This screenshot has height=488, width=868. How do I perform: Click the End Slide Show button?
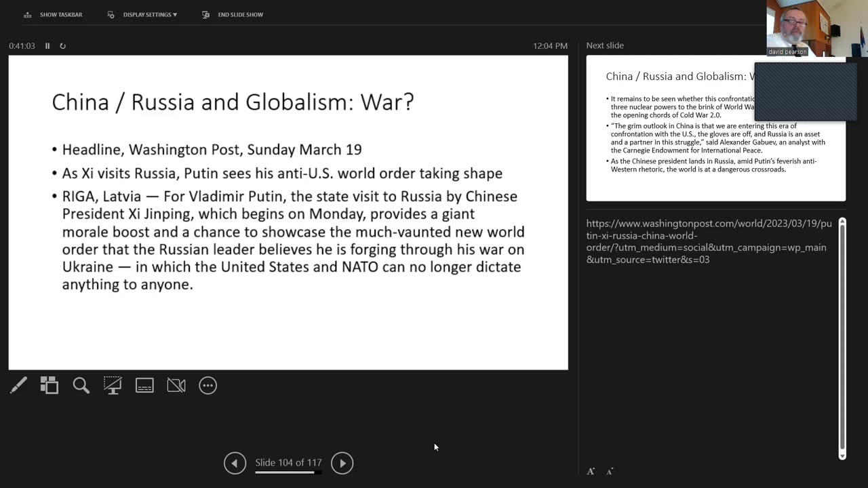pyautogui.click(x=233, y=14)
